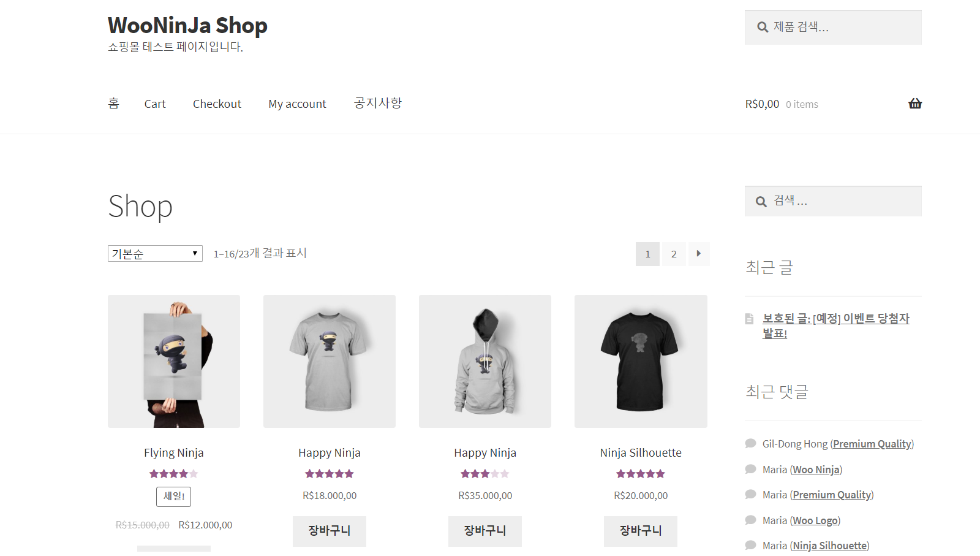Open the 공지사항 menu item

[378, 103]
